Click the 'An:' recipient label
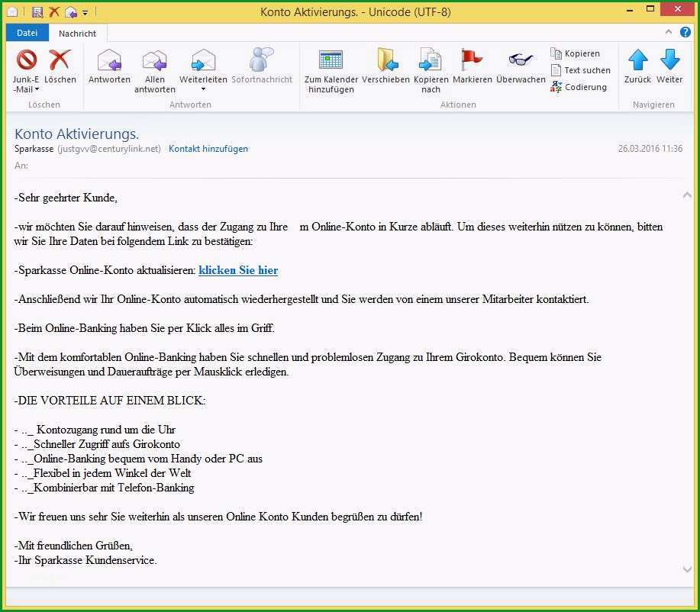The height and width of the screenshot is (612, 700). click(x=21, y=166)
